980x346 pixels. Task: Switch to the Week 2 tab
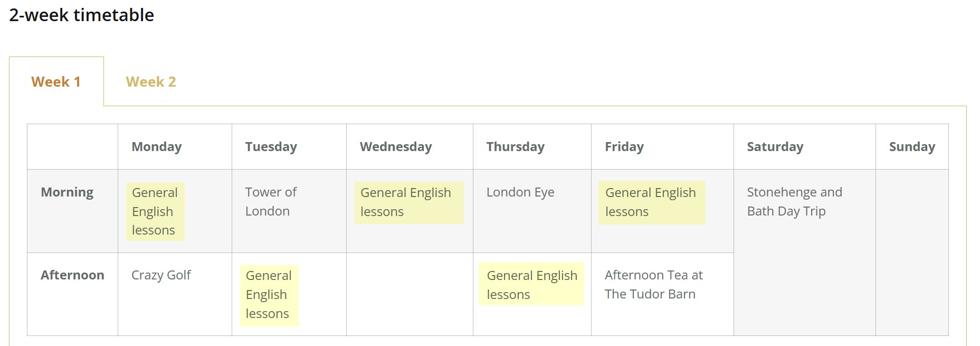pyautogui.click(x=151, y=82)
